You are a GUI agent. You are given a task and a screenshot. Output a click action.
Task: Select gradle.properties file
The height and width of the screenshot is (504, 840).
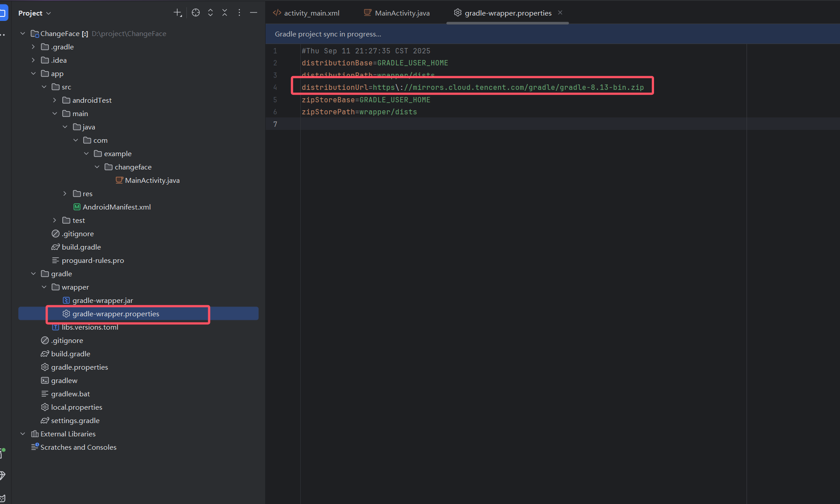[x=80, y=367]
